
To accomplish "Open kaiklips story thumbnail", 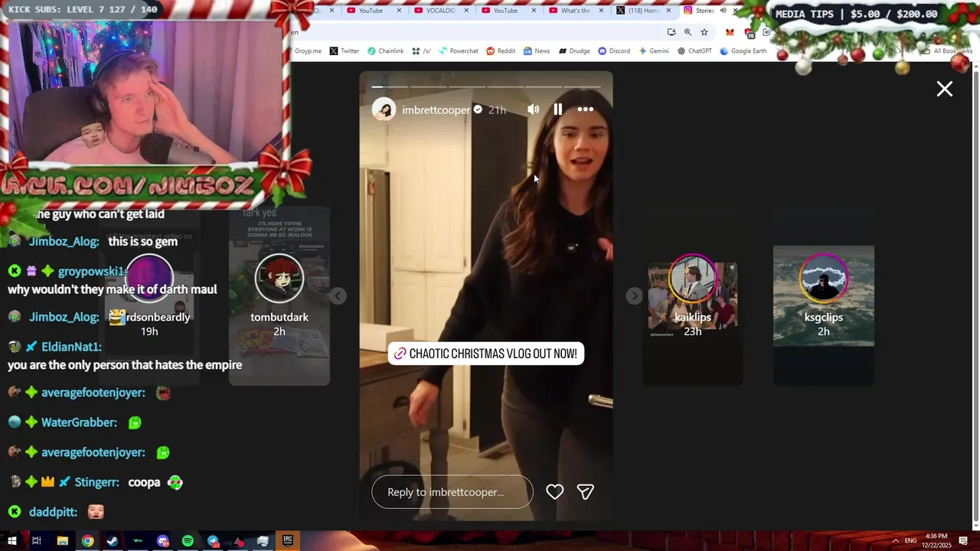I will pyautogui.click(x=693, y=296).
